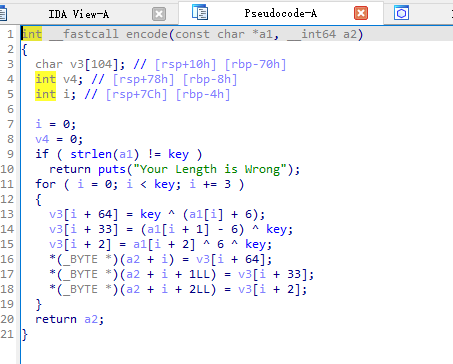Click the highlighted int keyword before v4
The height and width of the screenshot is (364, 453).
46,79
